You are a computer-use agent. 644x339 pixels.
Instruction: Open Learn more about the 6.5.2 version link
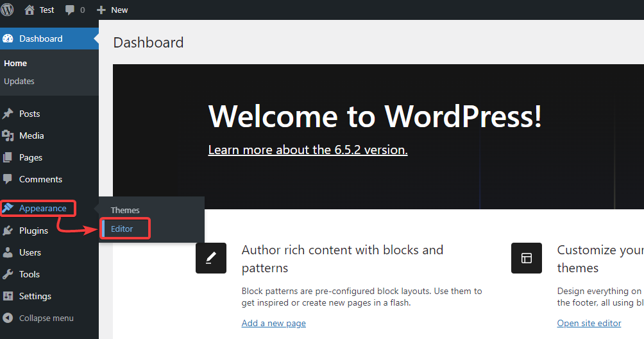tap(308, 150)
